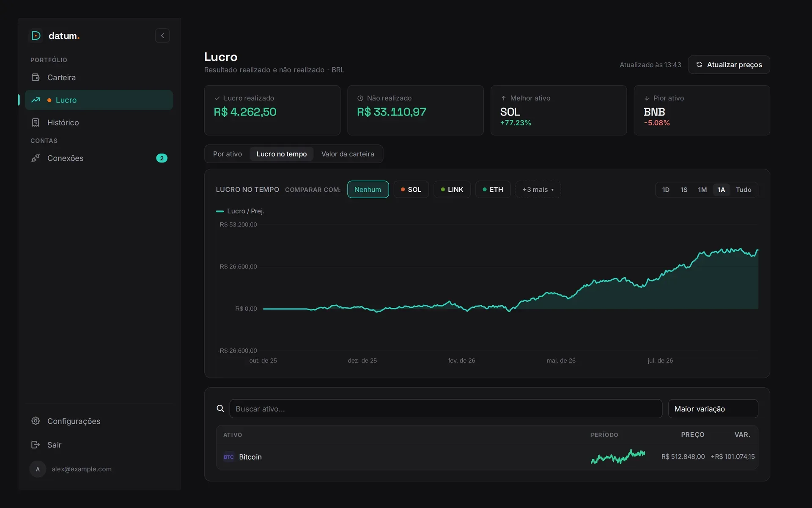Viewport: 812px width, 508px height.
Task: Click the down arrow icon on Pior ativo card
Action: (x=647, y=98)
